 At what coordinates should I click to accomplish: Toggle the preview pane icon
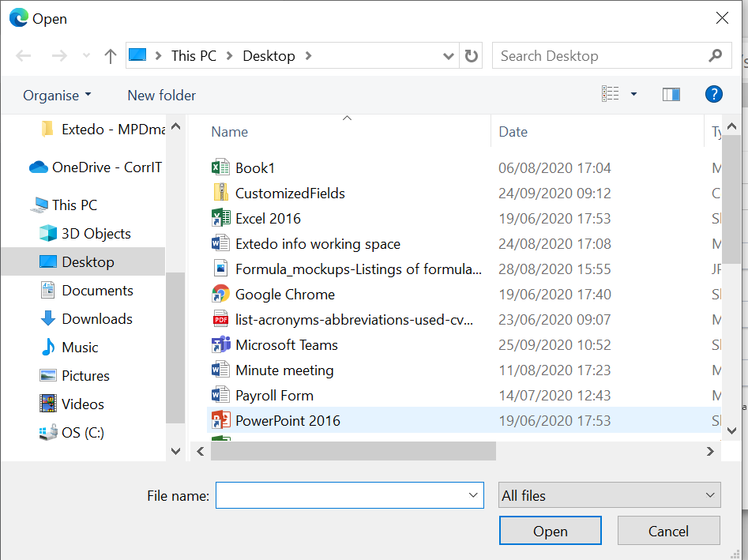[x=671, y=95]
